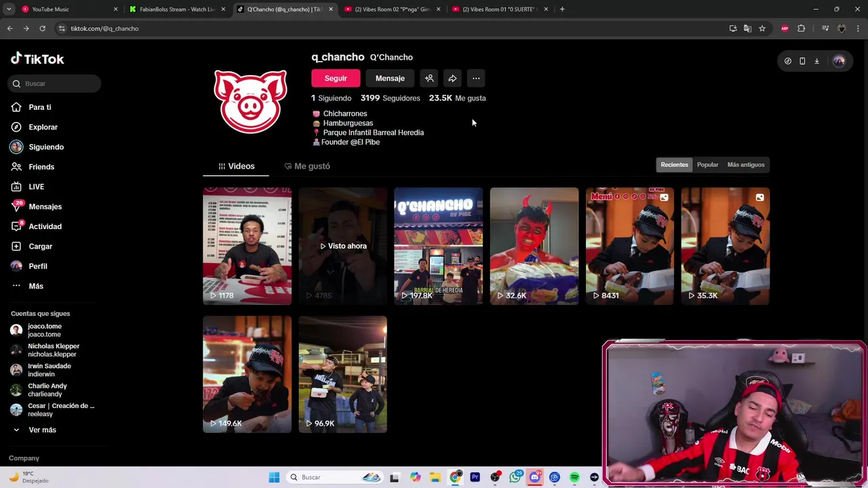The height and width of the screenshot is (488, 868).
Task: Click the Chrome install-app icon
Action: [733, 28]
